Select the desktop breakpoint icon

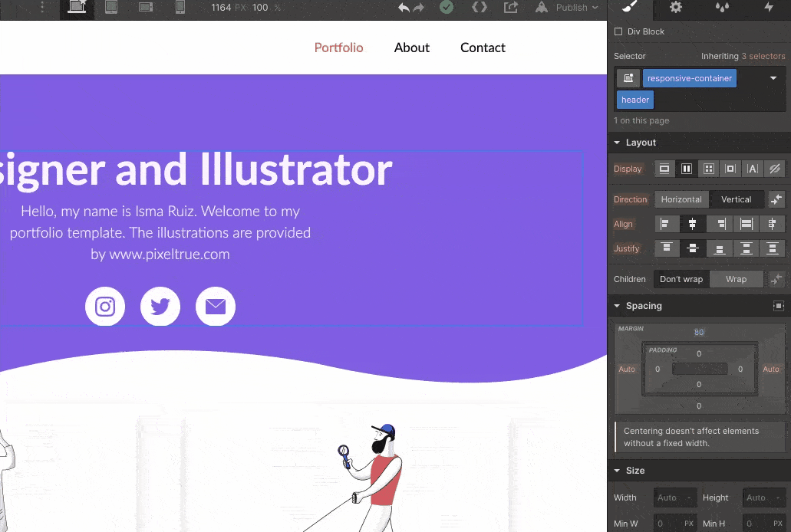coord(77,7)
